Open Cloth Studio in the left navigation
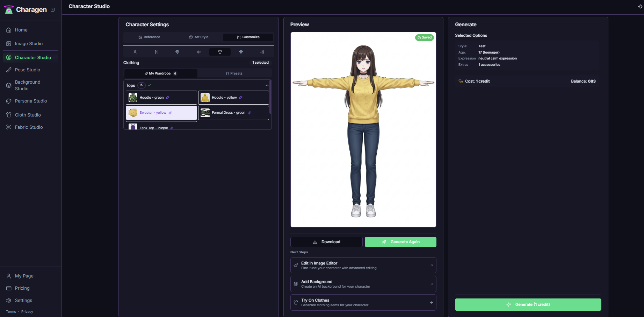 point(28,115)
